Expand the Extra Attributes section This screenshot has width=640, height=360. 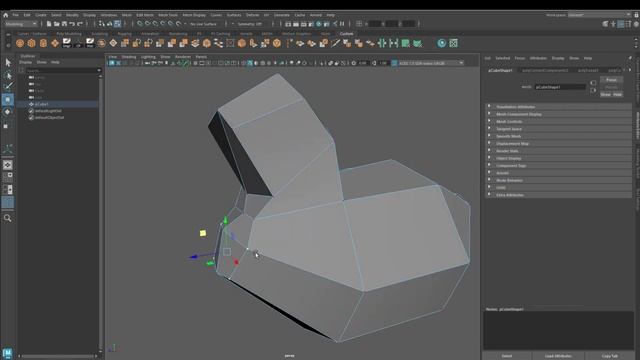pyautogui.click(x=558, y=195)
